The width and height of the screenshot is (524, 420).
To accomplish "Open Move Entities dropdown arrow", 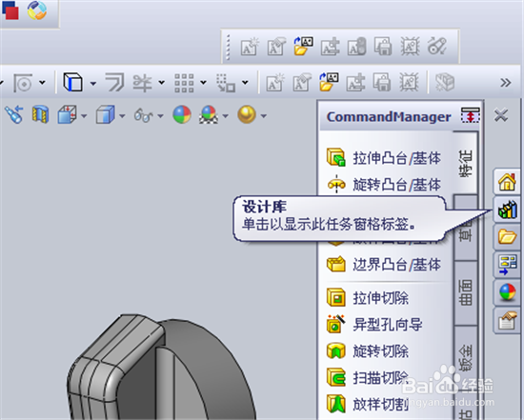I will point(245,82).
